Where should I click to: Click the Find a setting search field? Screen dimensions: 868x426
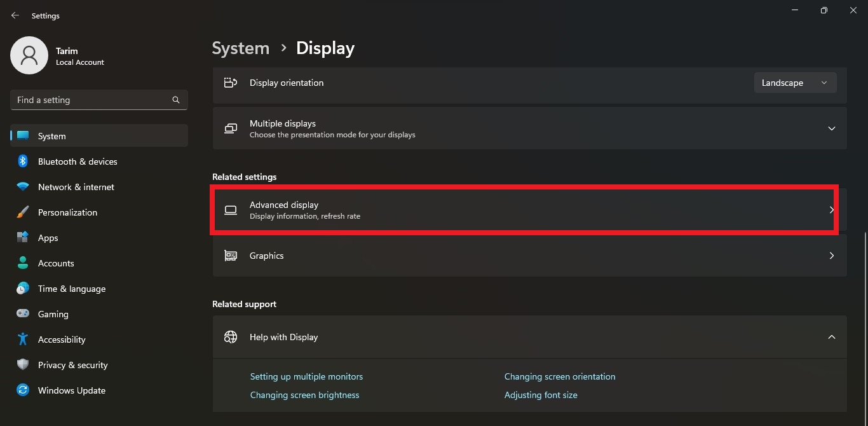[98, 99]
